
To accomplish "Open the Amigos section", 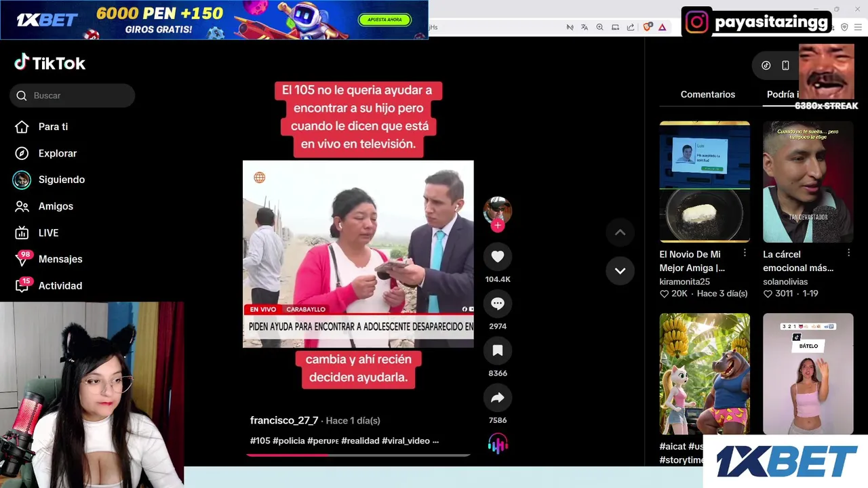I will [45, 206].
